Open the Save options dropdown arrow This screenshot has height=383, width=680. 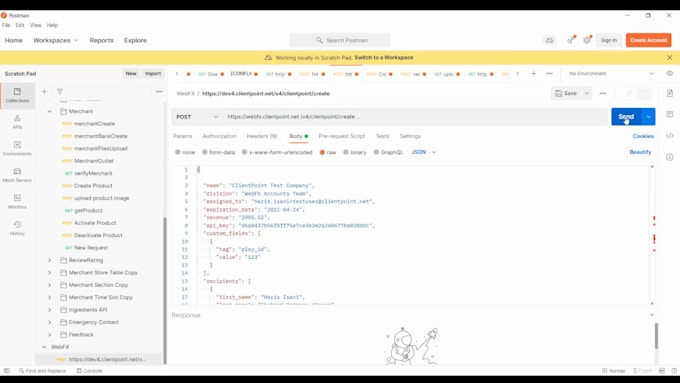(587, 93)
